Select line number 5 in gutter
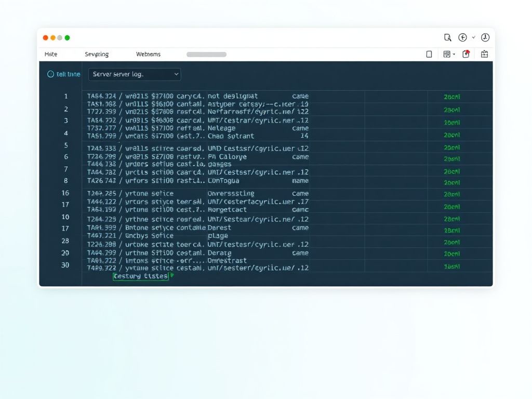Screen dimensions: 532x399 click(66, 145)
